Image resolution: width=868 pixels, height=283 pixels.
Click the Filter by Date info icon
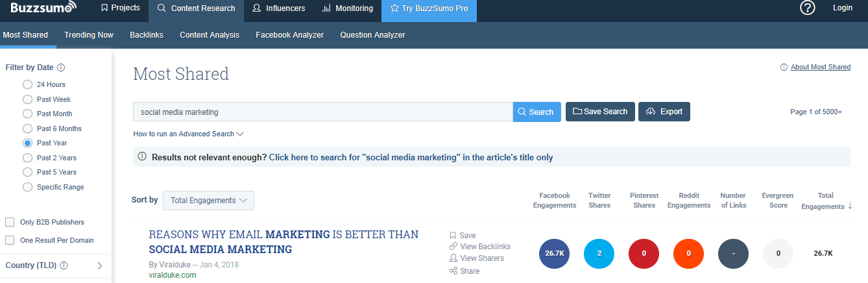coord(61,68)
